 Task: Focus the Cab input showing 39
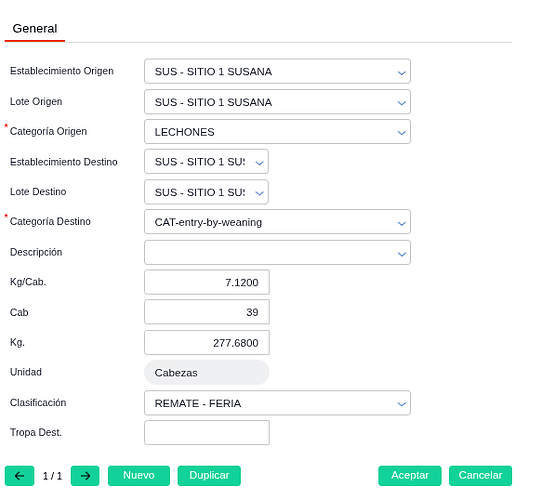(x=207, y=312)
